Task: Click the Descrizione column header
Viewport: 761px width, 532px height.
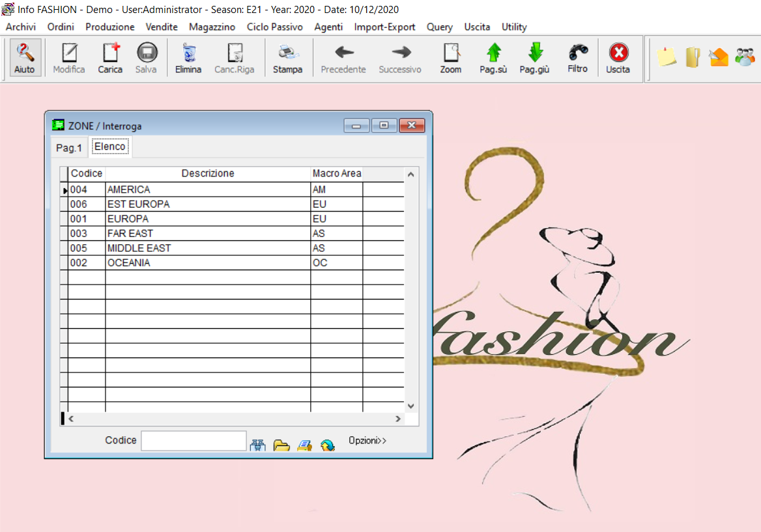Action: point(208,173)
